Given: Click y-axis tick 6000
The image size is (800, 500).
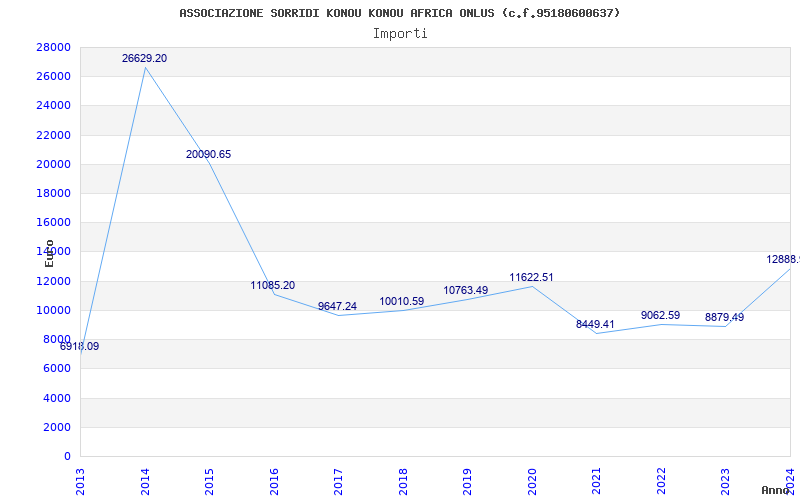Looking at the screenshot, I should [x=56, y=368].
